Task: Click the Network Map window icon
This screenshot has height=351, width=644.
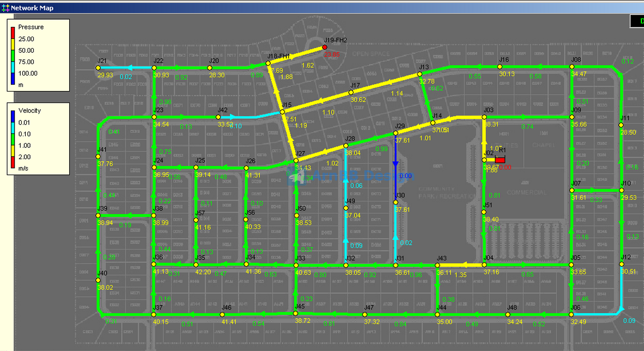Action: pyautogui.click(x=6, y=8)
